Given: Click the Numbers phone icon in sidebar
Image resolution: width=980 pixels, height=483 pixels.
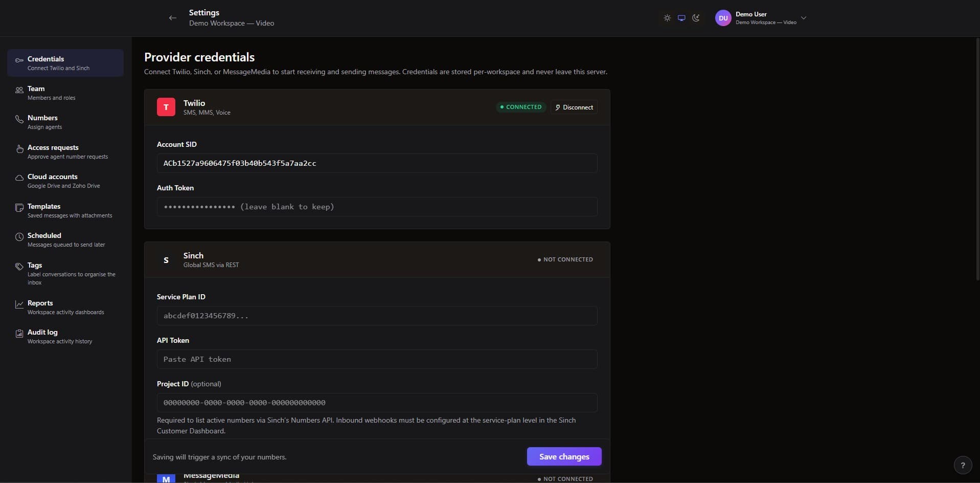Looking at the screenshot, I should (x=19, y=119).
